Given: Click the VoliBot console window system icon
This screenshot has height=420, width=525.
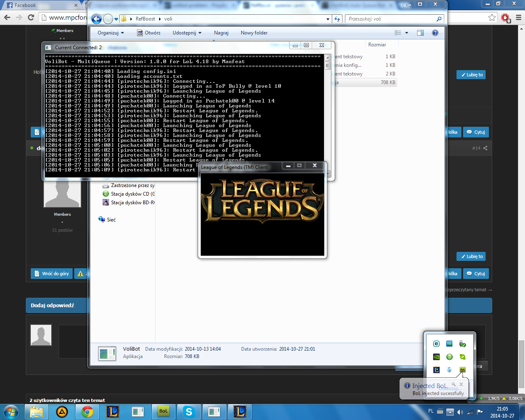Looking at the screenshot, I should (48, 48).
